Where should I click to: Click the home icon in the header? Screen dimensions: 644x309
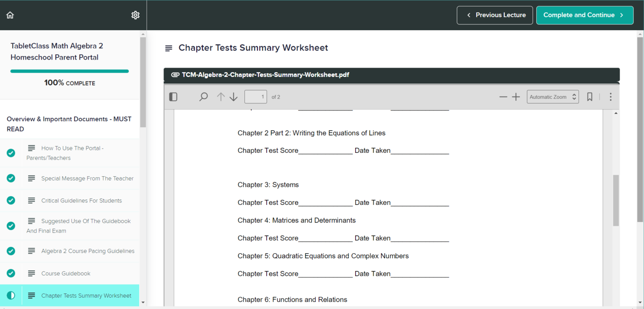pos(10,15)
